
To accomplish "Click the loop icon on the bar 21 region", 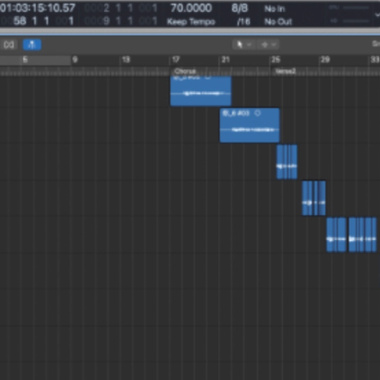I will pos(257,113).
